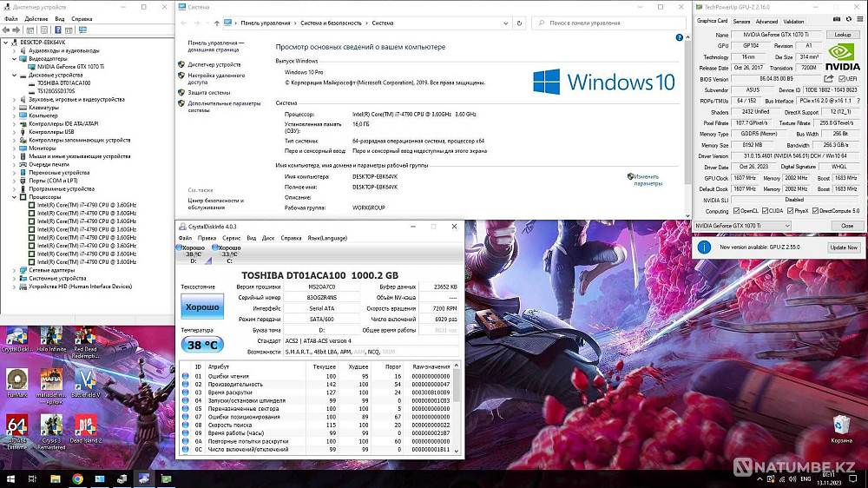Click Изменить параметры link in System window

coord(648,180)
